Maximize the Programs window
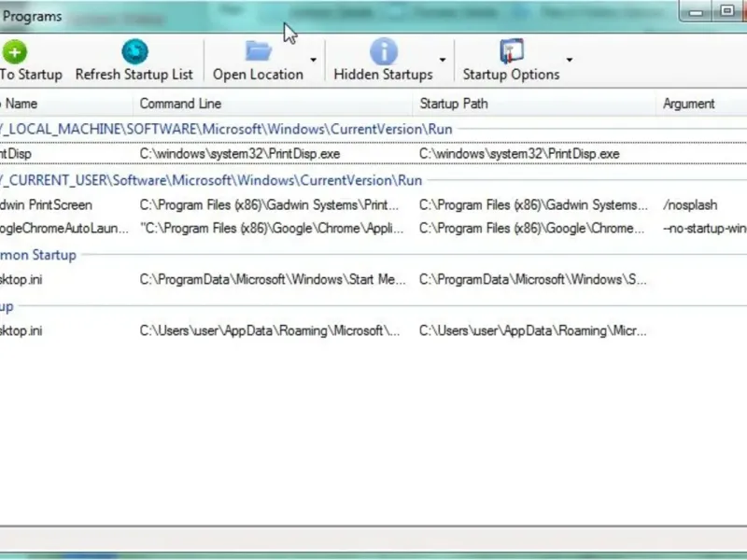Screen dimensions: 747x560 (726, 11)
